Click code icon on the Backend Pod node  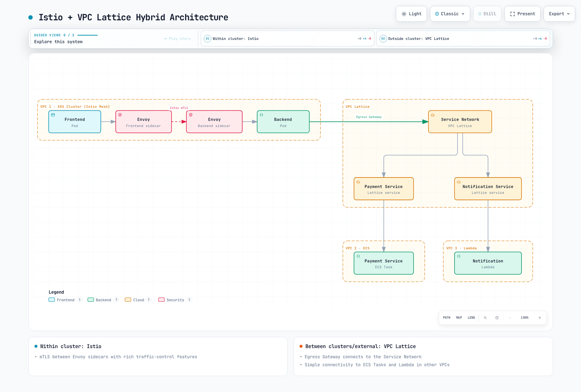[x=261, y=115]
